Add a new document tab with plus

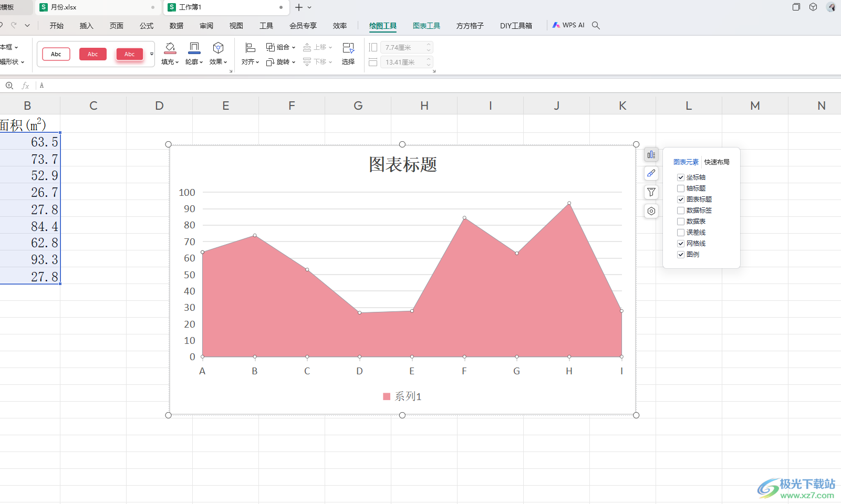tap(299, 7)
